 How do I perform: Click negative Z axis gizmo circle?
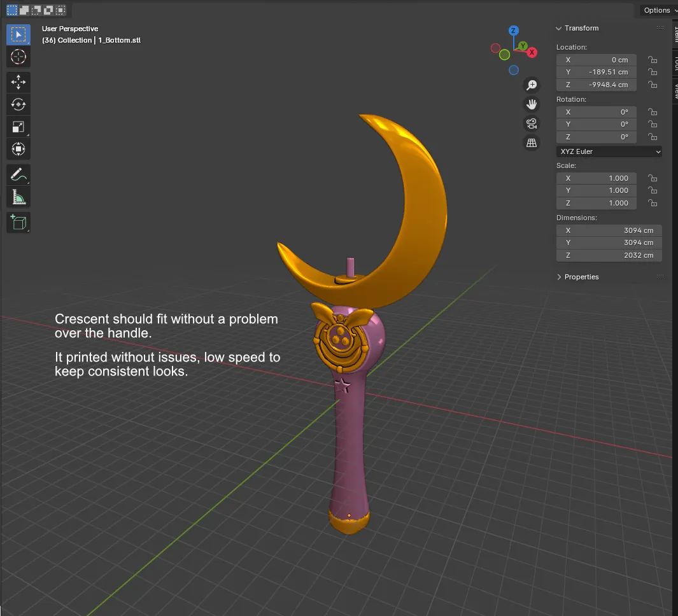tap(514, 70)
